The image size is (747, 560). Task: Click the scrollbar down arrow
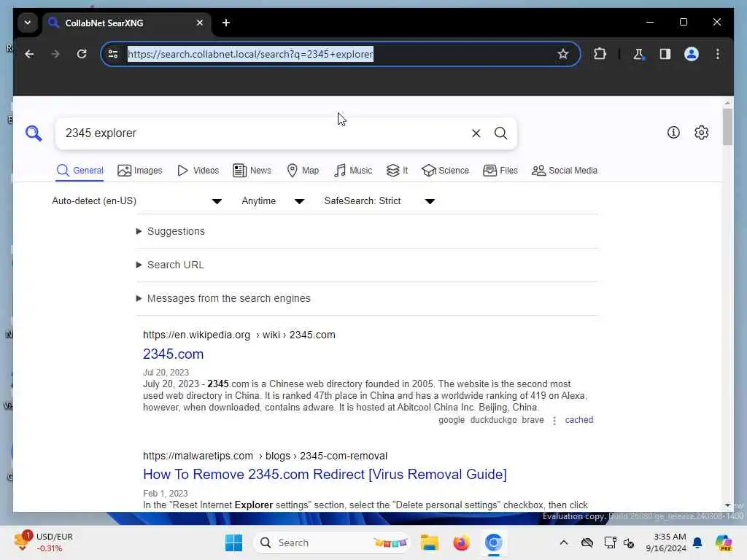[727, 505]
